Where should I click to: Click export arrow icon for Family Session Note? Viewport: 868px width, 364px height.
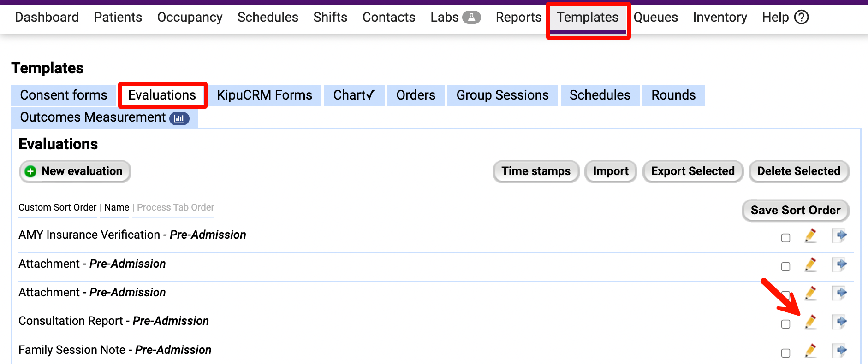pyautogui.click(x=840, y=351)
